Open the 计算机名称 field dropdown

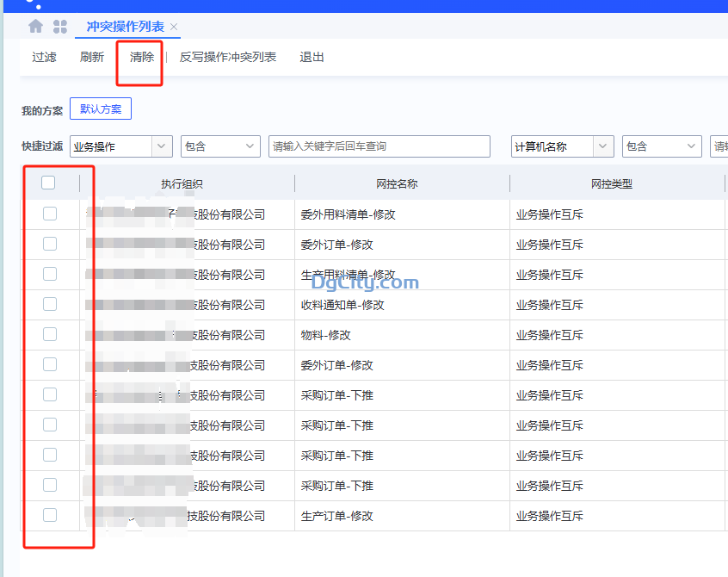562,146
